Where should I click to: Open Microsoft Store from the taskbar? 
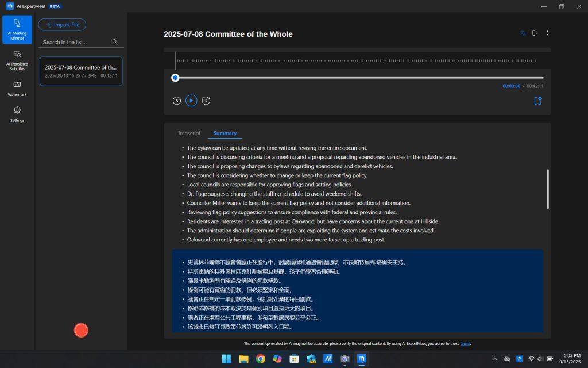pyautogui.click(x=294, y=359)
